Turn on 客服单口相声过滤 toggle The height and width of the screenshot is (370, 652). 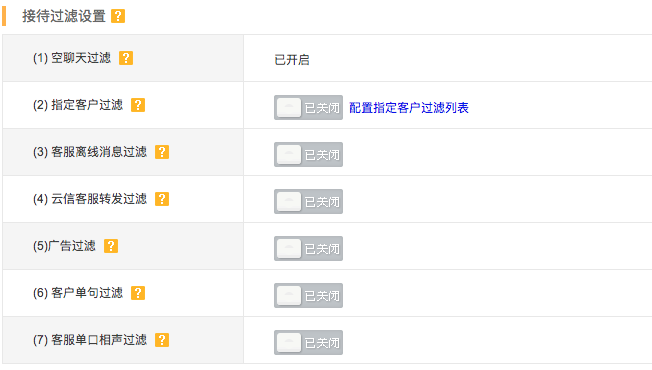309,343
